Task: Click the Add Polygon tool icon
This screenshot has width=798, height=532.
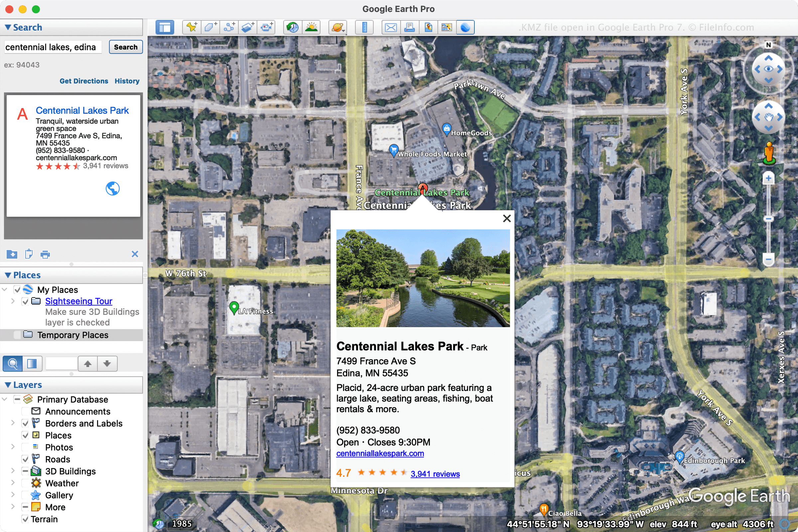Action: (210, 27)
